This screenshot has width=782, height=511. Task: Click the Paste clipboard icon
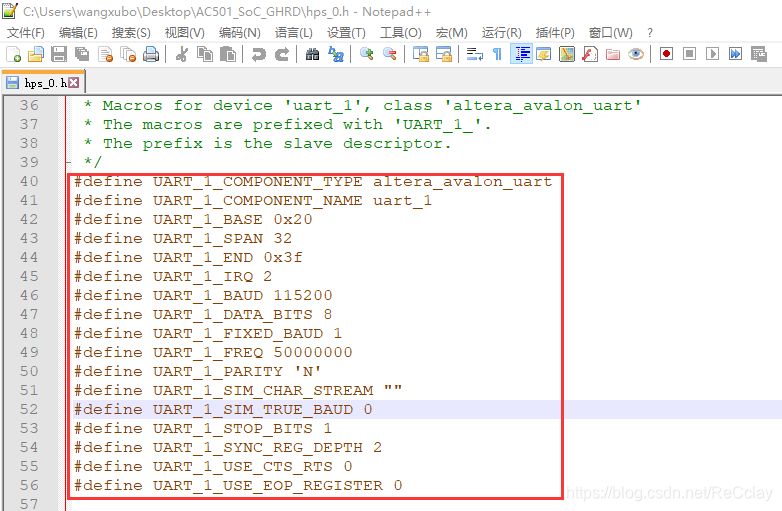(228, 54)
